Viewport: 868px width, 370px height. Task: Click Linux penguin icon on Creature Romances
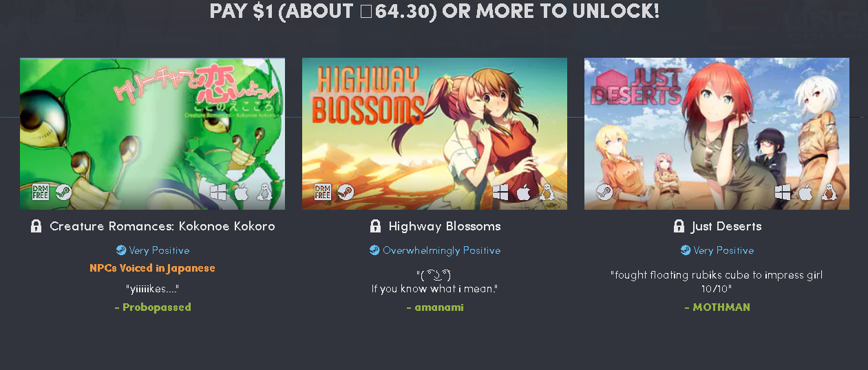pyautogui.click(x=264, y=192)
